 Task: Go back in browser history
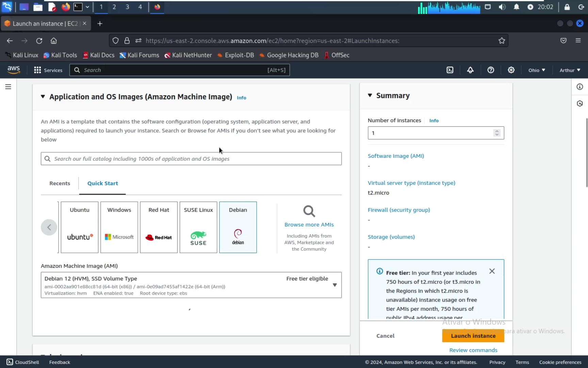pos(10,41)
